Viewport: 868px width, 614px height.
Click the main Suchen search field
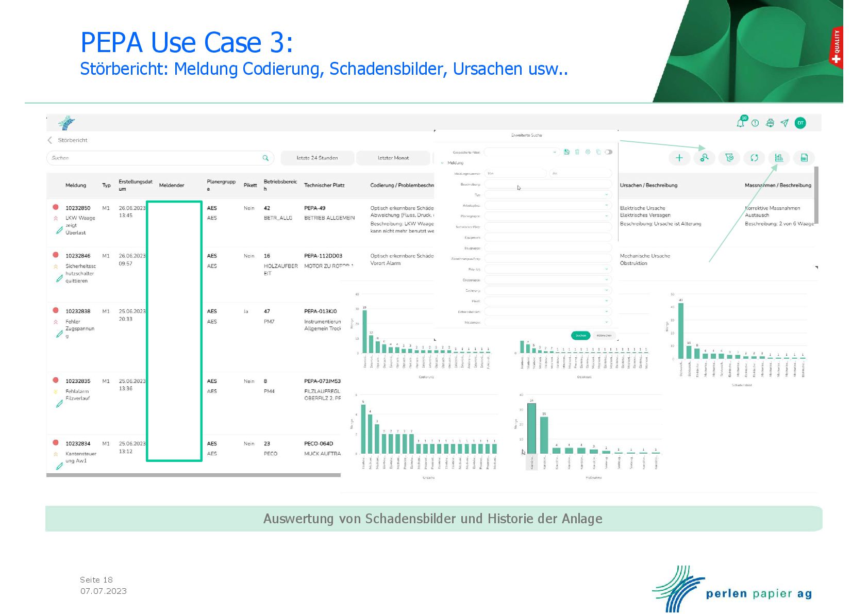(x=160, y=158)
